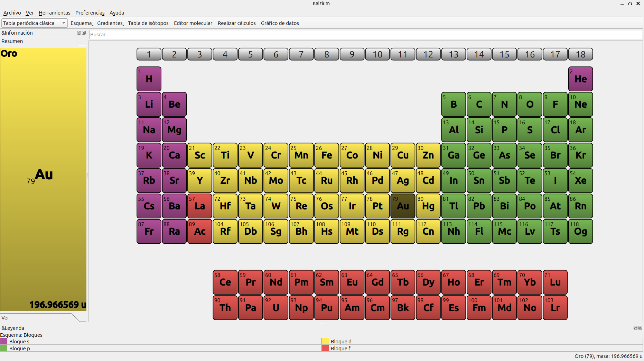
Task: Pick the Uranium (U) element tile
Action: tap(276, 308)
